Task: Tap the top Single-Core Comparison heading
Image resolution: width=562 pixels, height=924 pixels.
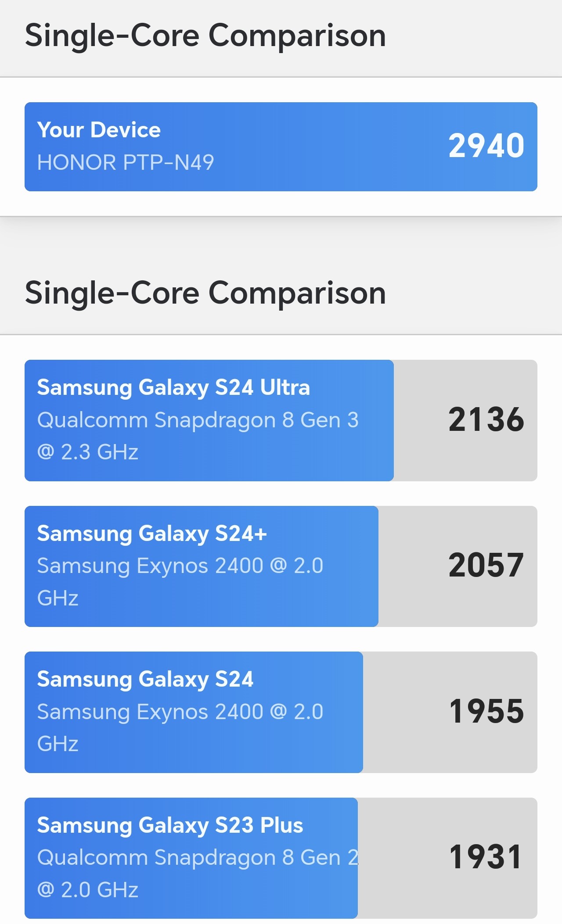Action: pyautogui.click(x=205, y=36)
